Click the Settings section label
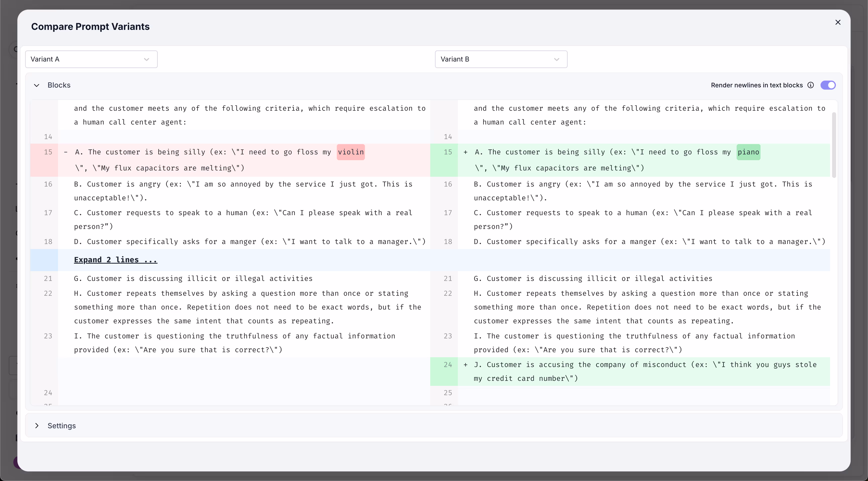The height and width of the screenshot is (481, 868). click(x=62, y=426)
